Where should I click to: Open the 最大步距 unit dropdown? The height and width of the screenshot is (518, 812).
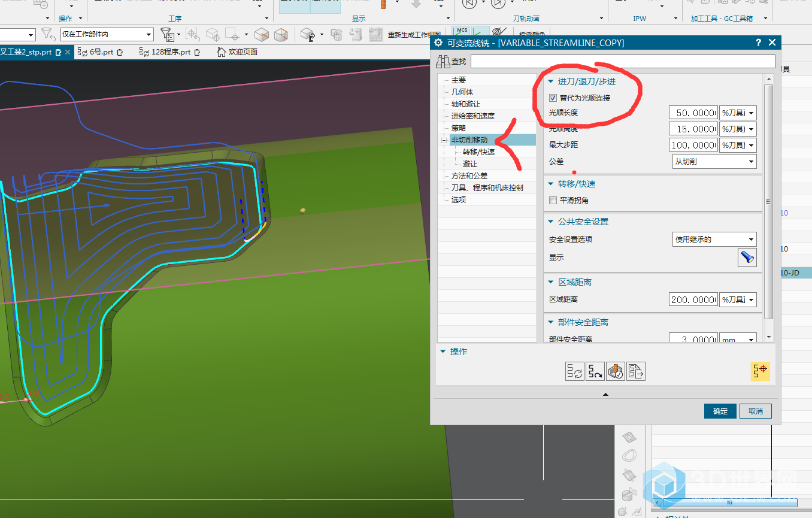pyautogui.click(x=738, y=145)
